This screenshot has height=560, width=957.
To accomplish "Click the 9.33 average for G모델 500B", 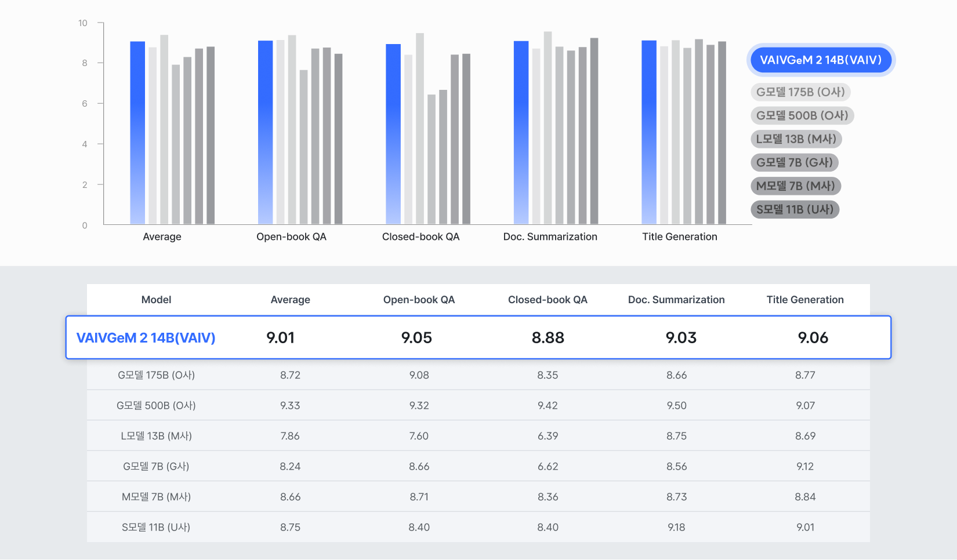I will (291, 406).
